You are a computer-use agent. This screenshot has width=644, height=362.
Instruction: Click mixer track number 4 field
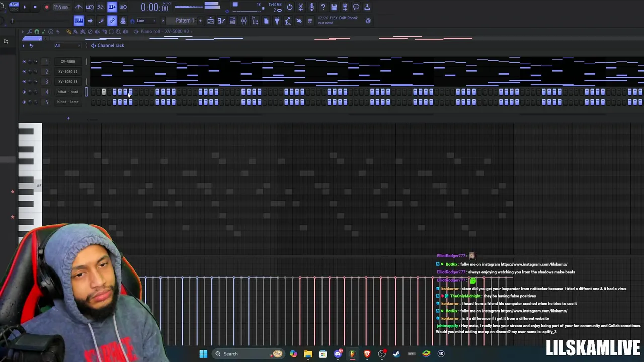47,92
